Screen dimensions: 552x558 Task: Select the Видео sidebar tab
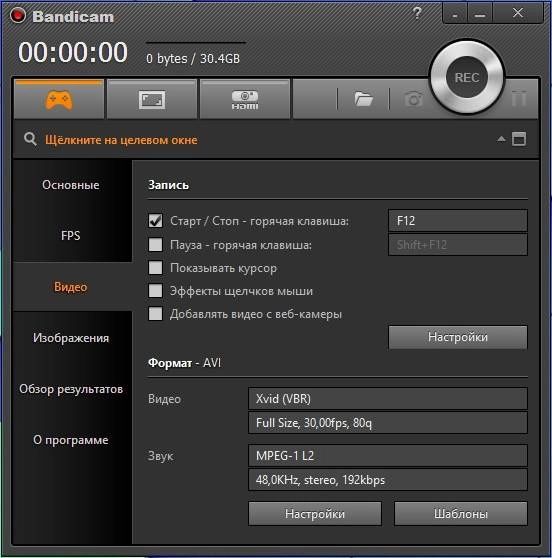point(71,287)
